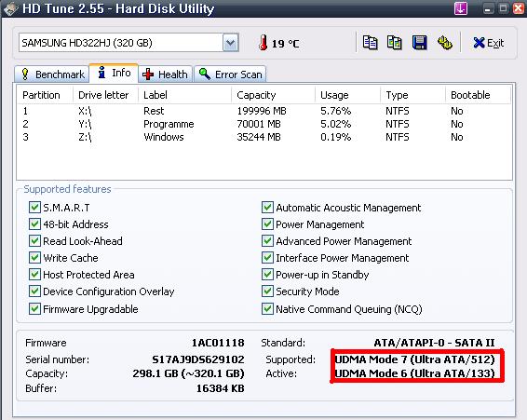Select the SAMSUNG HD322HJ drive combo box

pos(128,43)
